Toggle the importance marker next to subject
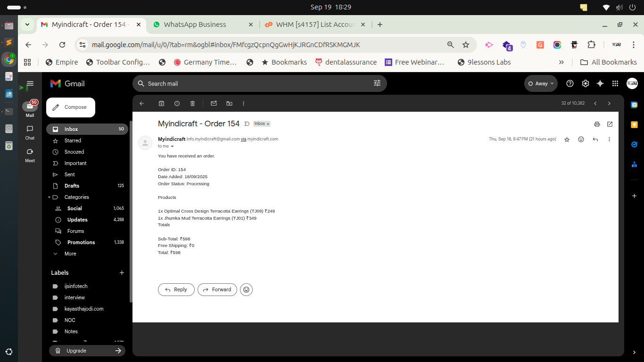Viewport: 644px width, 362px height. 247,124
